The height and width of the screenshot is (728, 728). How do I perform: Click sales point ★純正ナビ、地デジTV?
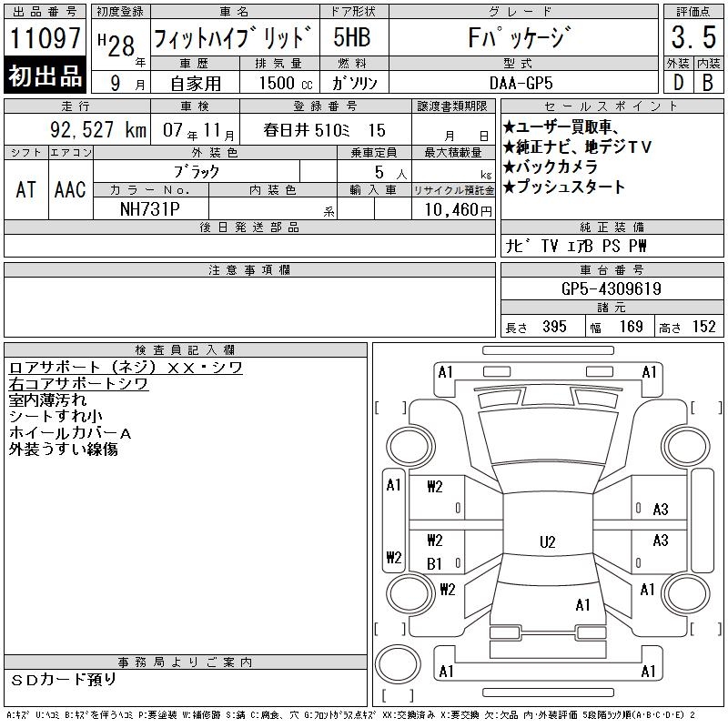coord(578,147)
